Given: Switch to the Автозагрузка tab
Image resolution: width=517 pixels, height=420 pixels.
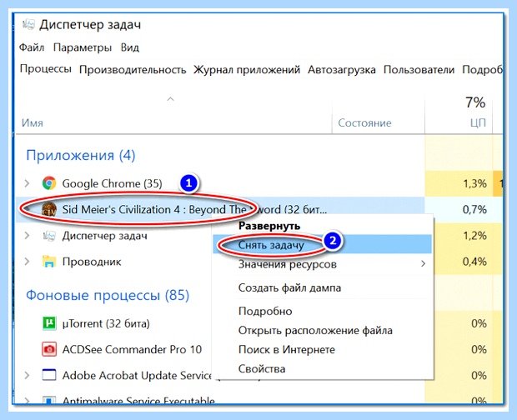Looking at the screenshot, I should pos(342,70).
